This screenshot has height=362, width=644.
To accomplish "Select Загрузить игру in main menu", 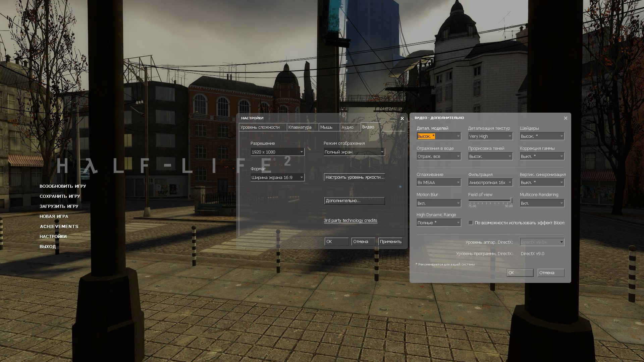I will pyautogui.click(x=59, y=206).
